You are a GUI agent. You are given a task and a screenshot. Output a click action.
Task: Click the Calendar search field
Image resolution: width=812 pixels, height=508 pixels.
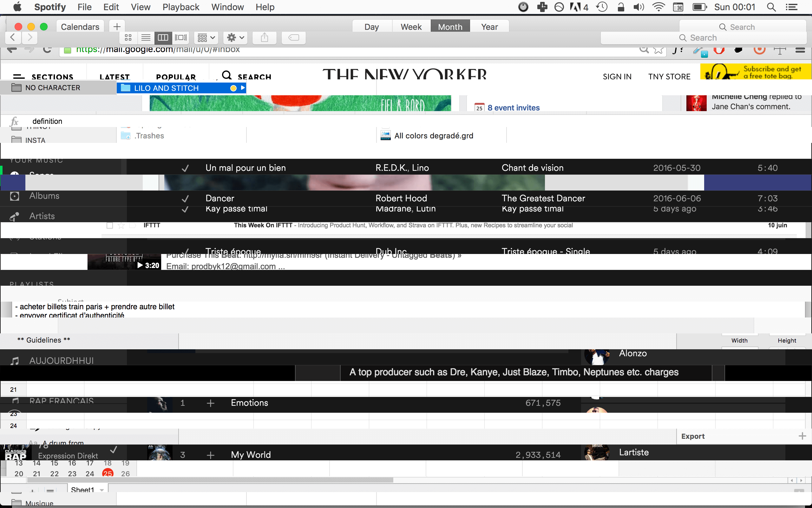click(x=743, y=27)
